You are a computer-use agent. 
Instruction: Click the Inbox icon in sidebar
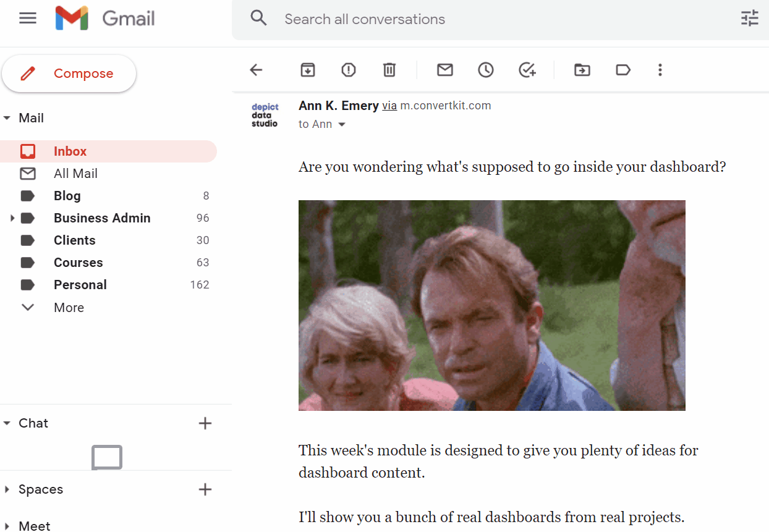tap(28, 151)
